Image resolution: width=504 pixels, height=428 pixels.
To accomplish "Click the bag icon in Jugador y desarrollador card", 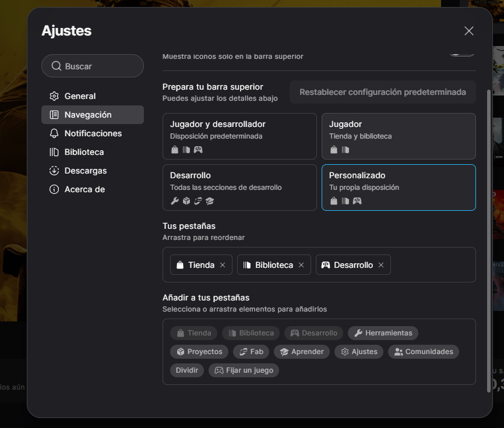I will point(175,150).
